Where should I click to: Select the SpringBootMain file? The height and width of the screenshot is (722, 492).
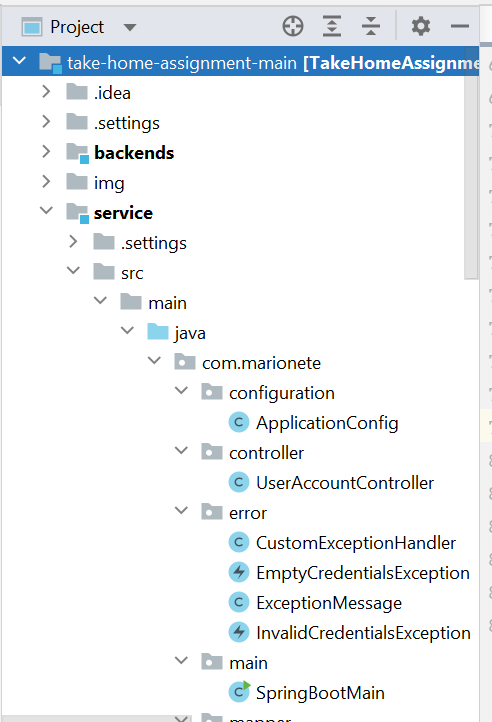pos(320,693)
